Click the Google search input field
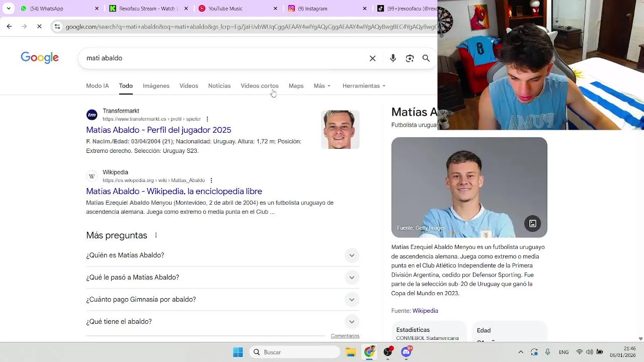This screenshot has height=362, width=644. [224, 58]
